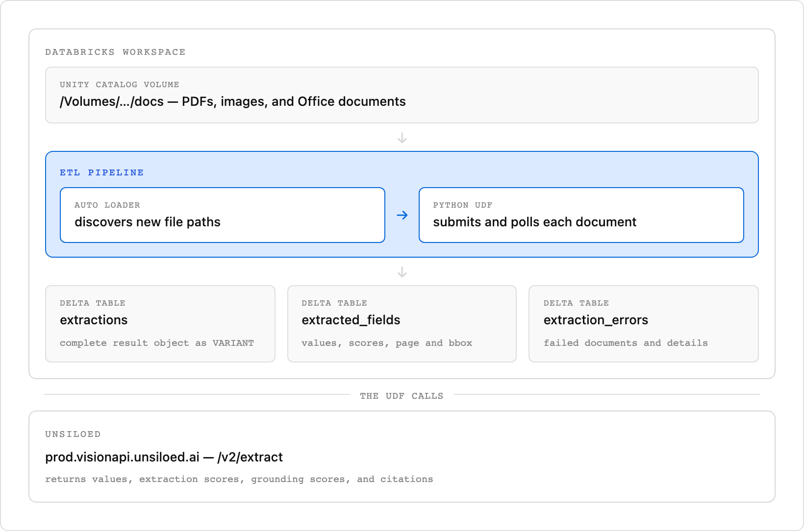Image resolution: width=804 pixels, height=532 pixels.
Task: Click 'discovers new file paths' text
Action: [x=148, y=222]
